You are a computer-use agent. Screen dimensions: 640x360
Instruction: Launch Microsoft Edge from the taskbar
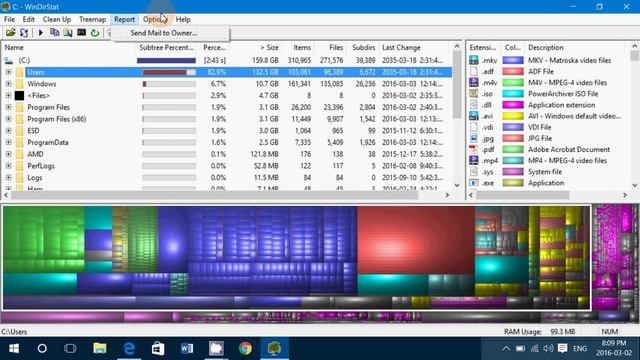129,349
